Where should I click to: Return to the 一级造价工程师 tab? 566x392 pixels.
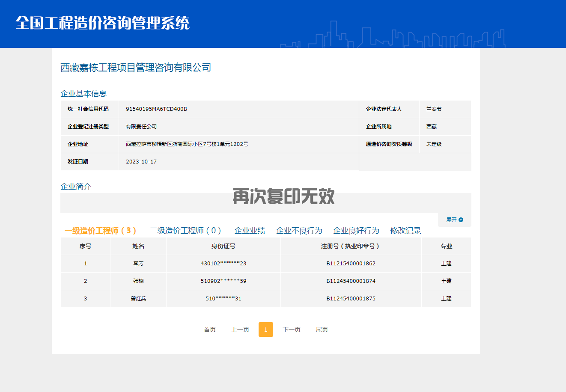pos(101,230)
